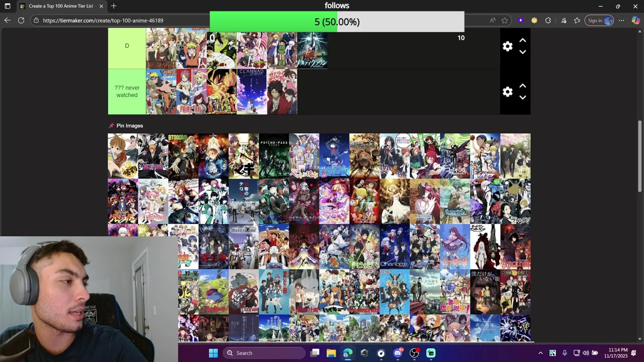
Task: Go back in the browser
Action: [7, 20]
